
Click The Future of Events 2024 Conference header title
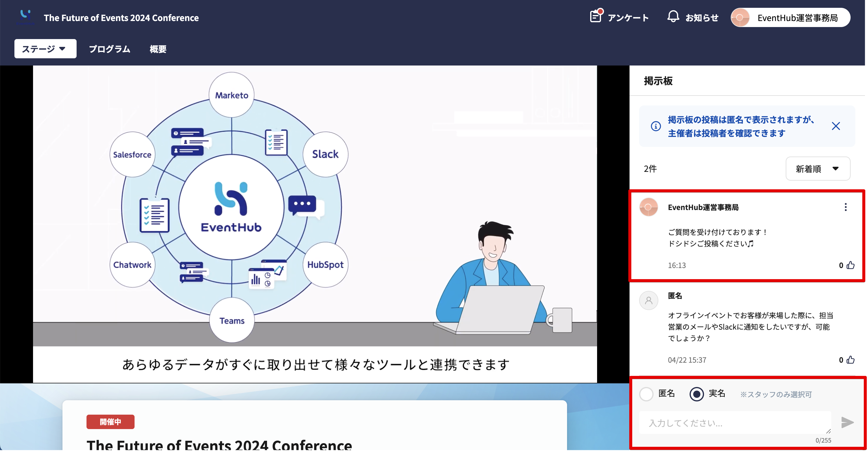[121, 17]
